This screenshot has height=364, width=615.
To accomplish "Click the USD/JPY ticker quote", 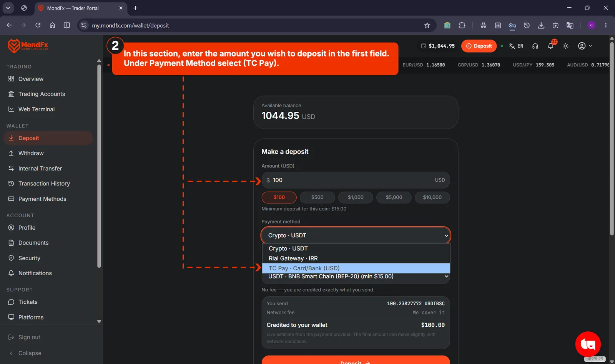I will tap(534, 65).
